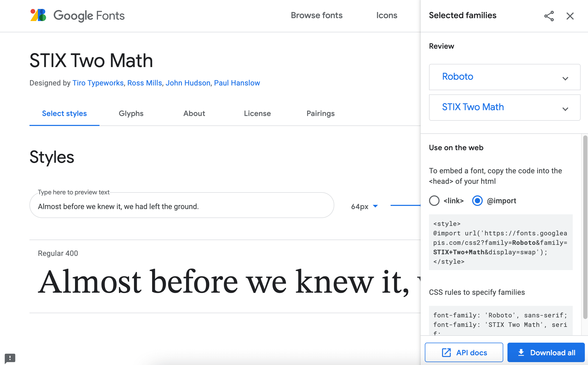Click the warning exclamation icon bottom-left
The width and height of the screenshot is (588, 365).
(10, 358)
